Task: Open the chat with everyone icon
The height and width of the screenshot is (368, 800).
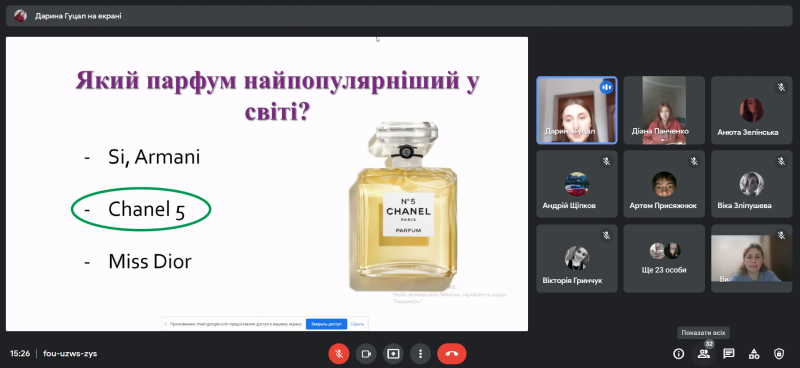Action: 729,354
